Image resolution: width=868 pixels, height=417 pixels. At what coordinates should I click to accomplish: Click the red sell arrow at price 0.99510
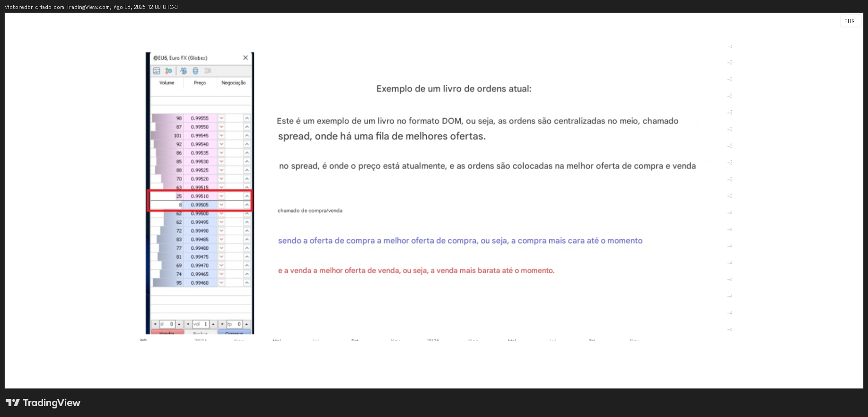221,196
